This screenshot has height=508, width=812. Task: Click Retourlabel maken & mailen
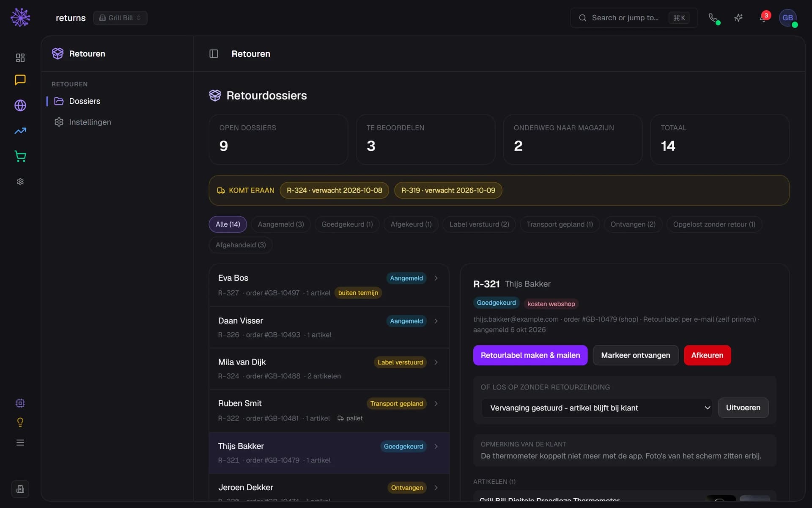click(x=530, y=355)
